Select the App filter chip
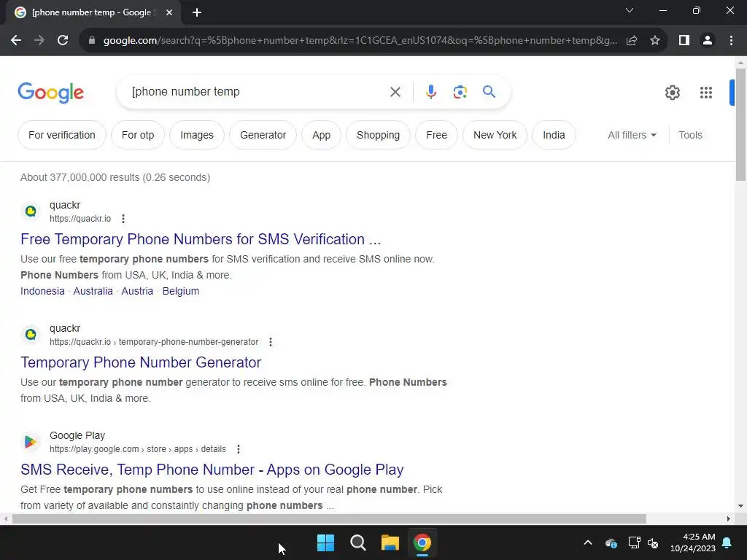Viewport: 747px width, 560px height. pos(321,135)
